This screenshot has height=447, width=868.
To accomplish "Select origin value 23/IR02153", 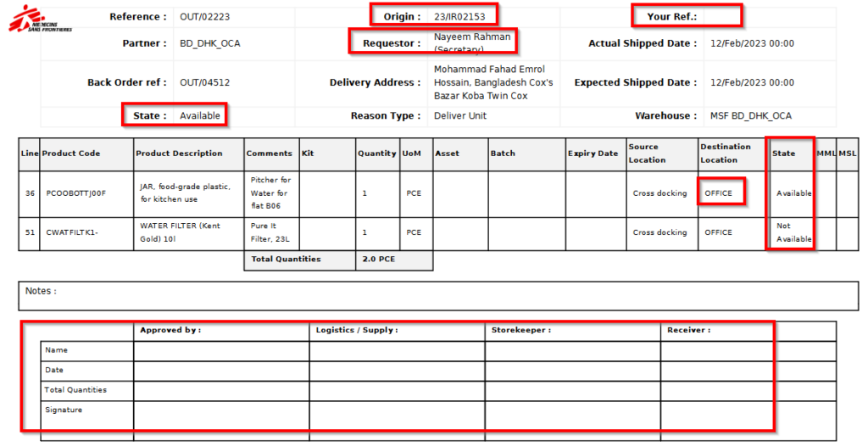I will coord(459,17).
